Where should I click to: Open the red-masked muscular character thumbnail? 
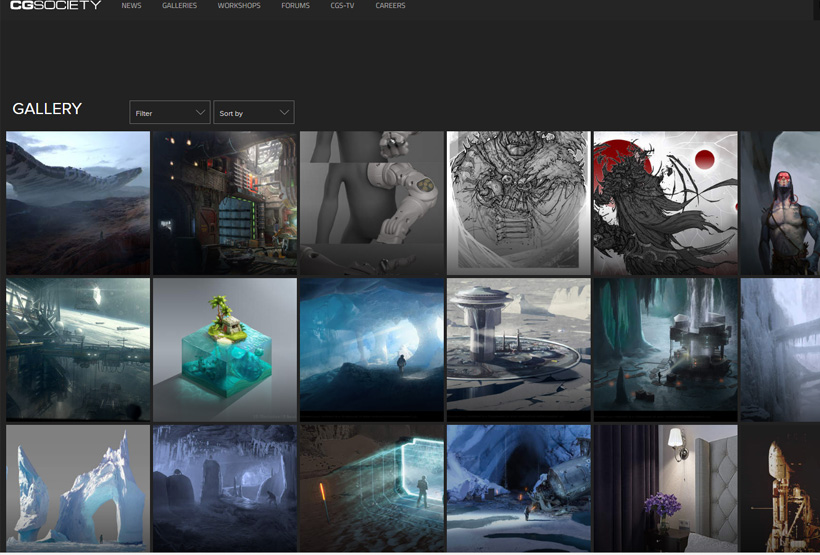780,203
